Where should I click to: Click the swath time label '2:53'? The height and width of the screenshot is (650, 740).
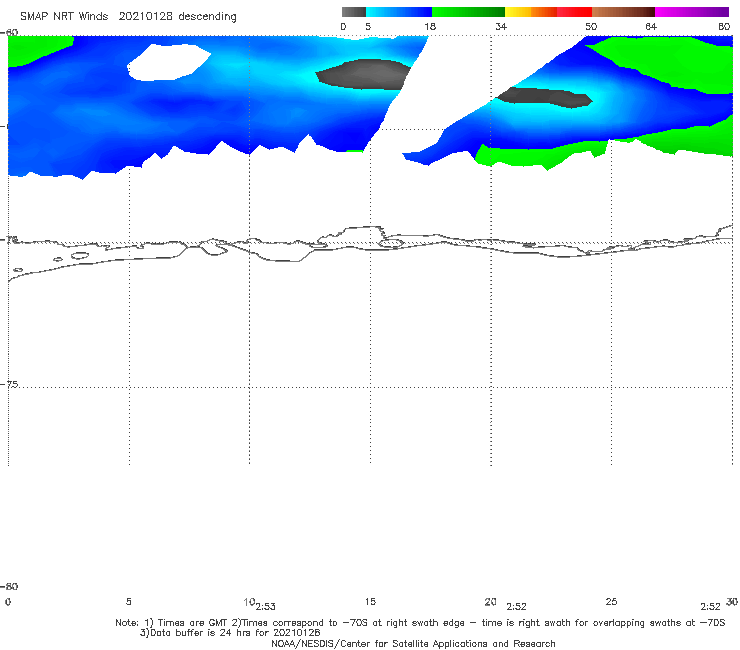[x=266, y=607]
